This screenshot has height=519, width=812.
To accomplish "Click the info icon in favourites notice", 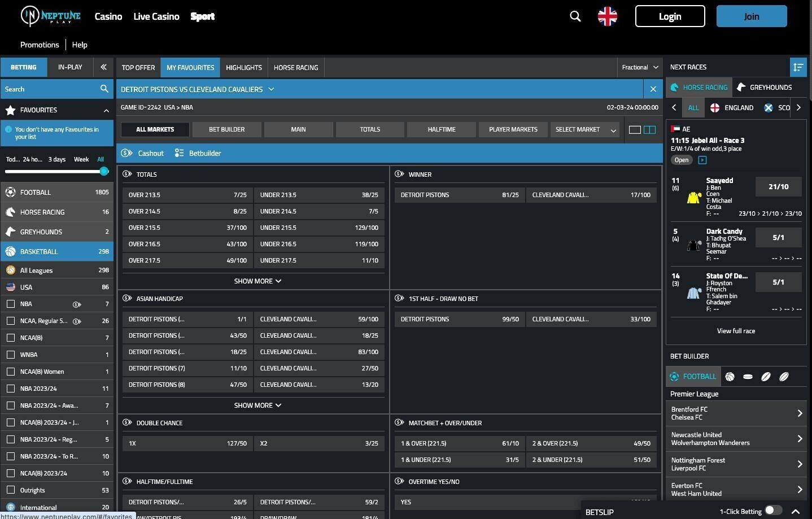I will [8, 129].
